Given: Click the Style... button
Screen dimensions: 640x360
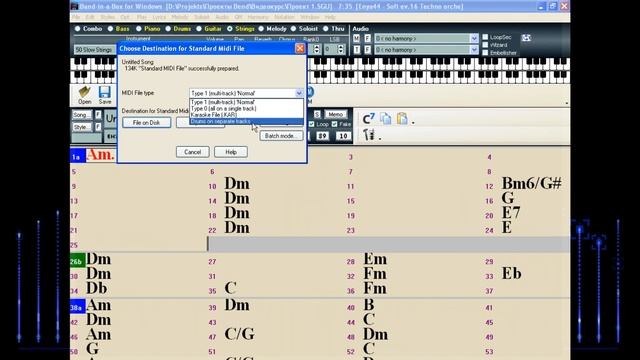Looking at the screenshot, I should (x=82, y=127).
